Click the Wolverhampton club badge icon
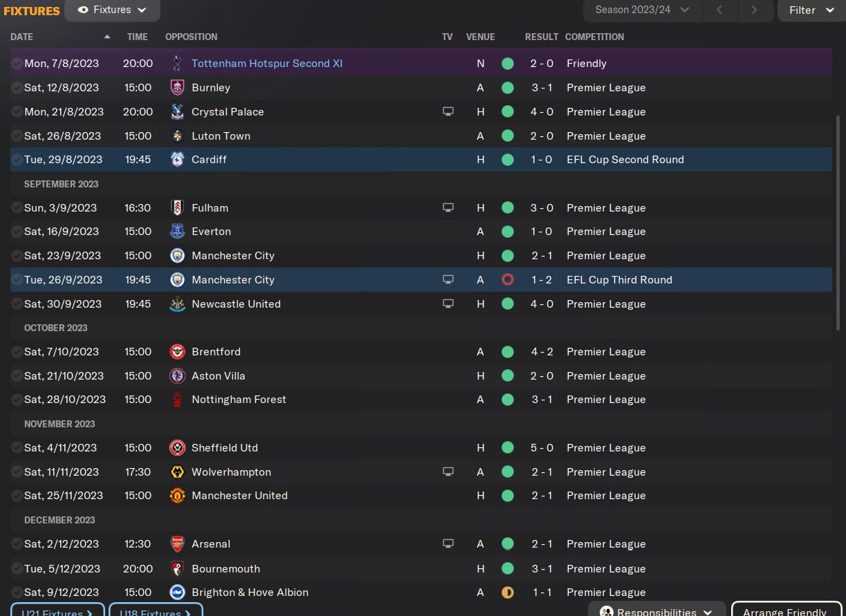Screen dimensions: 846x616 coord(177,472)
